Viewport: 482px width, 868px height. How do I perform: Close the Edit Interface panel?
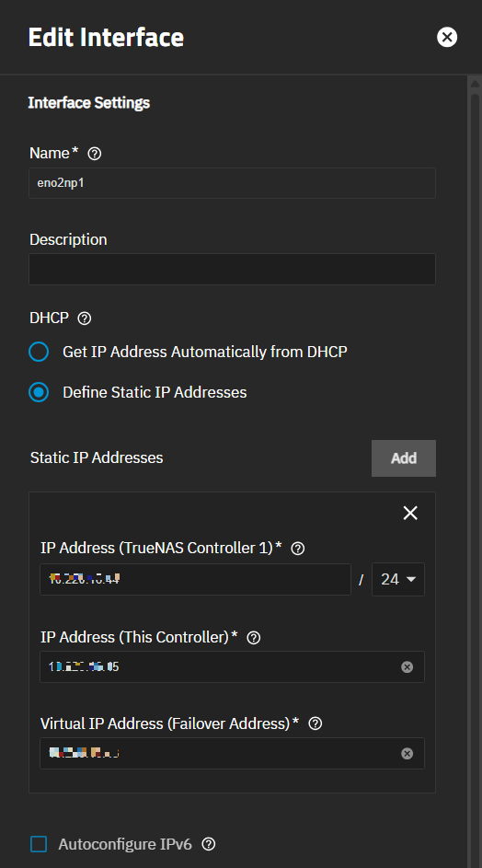click(x=446, y=37)
